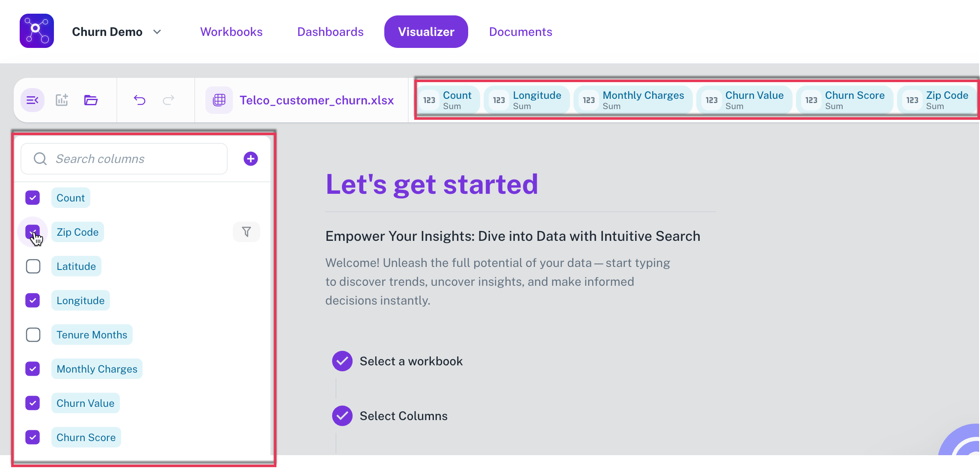
Task: Uncheck the Churn Value checkbox
Action: tap(33, 403)
